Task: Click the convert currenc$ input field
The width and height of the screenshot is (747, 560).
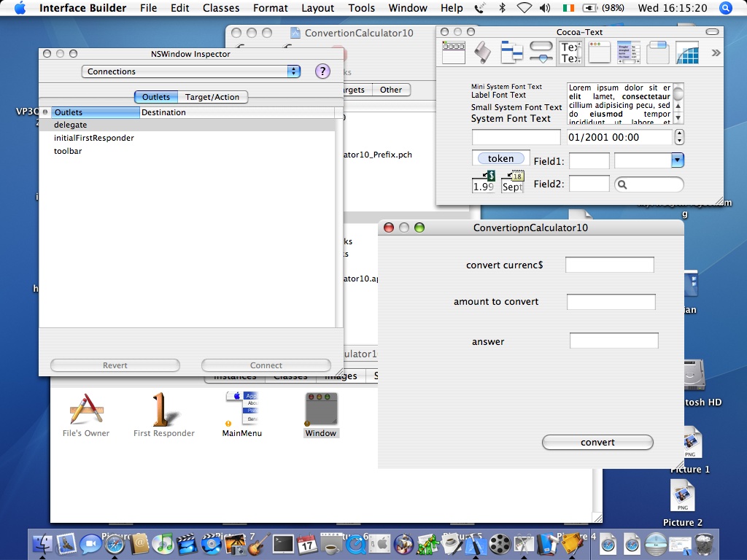Action: 610,265
